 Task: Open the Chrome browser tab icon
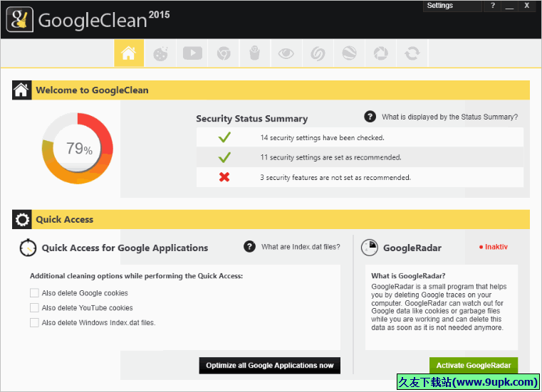pos(224,53)
